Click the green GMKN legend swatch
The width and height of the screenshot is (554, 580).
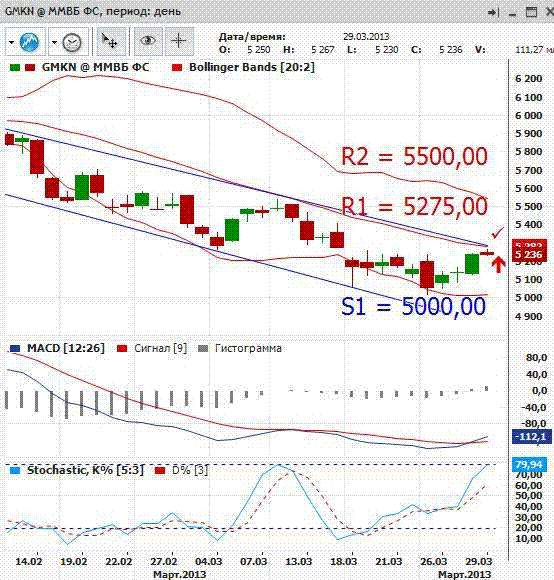click(15, 67)
